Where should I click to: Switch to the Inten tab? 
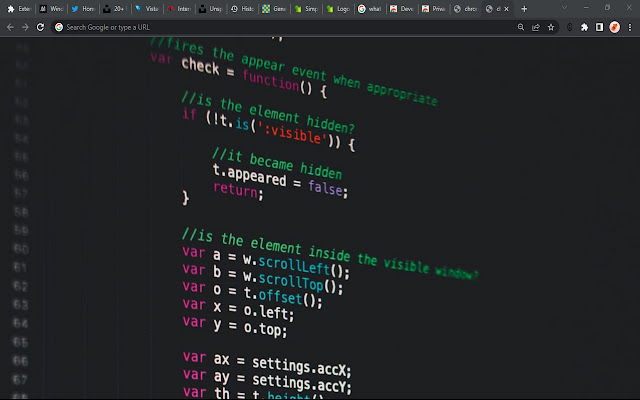(179, 9)
